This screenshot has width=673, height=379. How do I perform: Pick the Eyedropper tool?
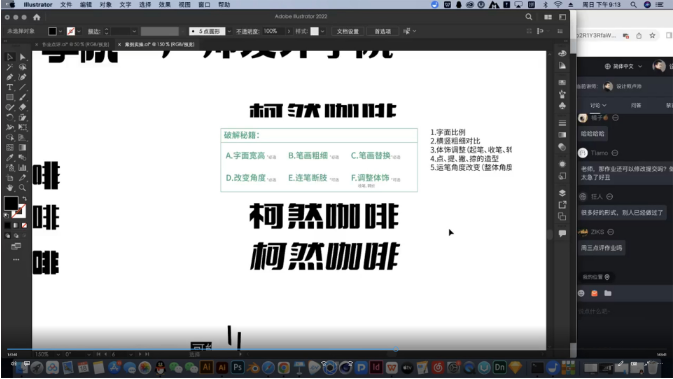9,158
